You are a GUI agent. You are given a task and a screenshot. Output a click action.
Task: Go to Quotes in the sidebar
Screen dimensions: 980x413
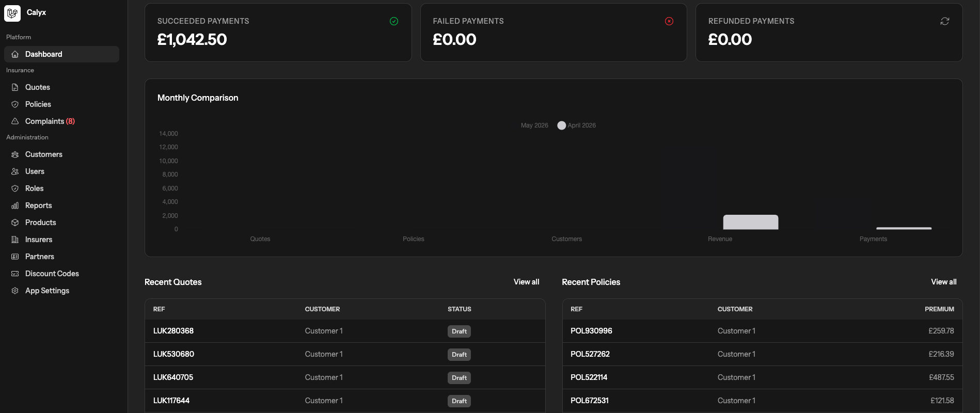61,87
